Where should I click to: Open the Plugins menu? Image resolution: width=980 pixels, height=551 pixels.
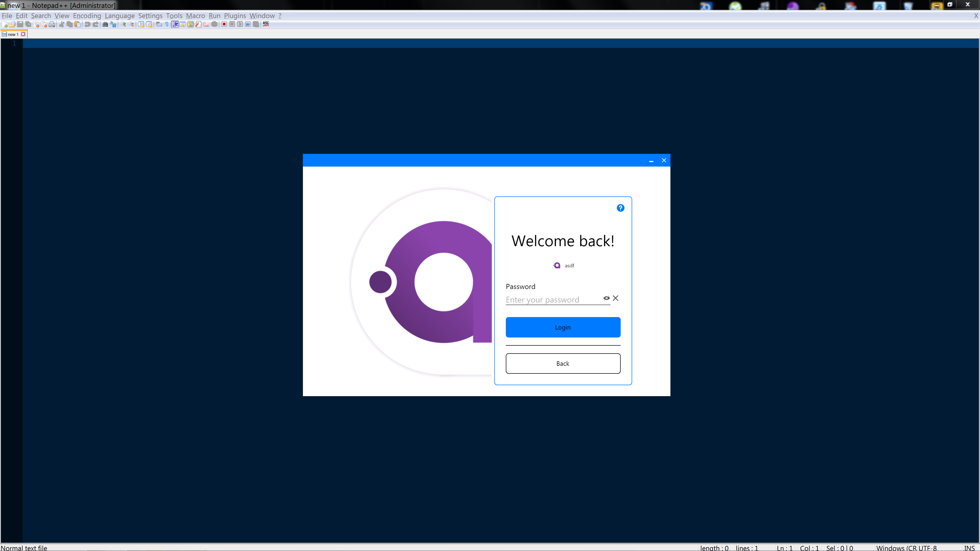[235, 16]
